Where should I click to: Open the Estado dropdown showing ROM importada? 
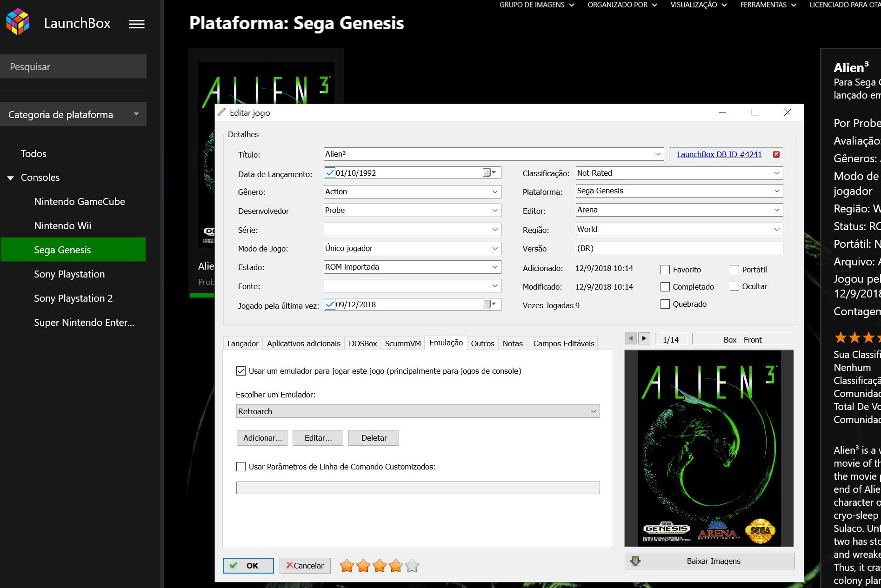pyautogui.click(x=495, y=267)
